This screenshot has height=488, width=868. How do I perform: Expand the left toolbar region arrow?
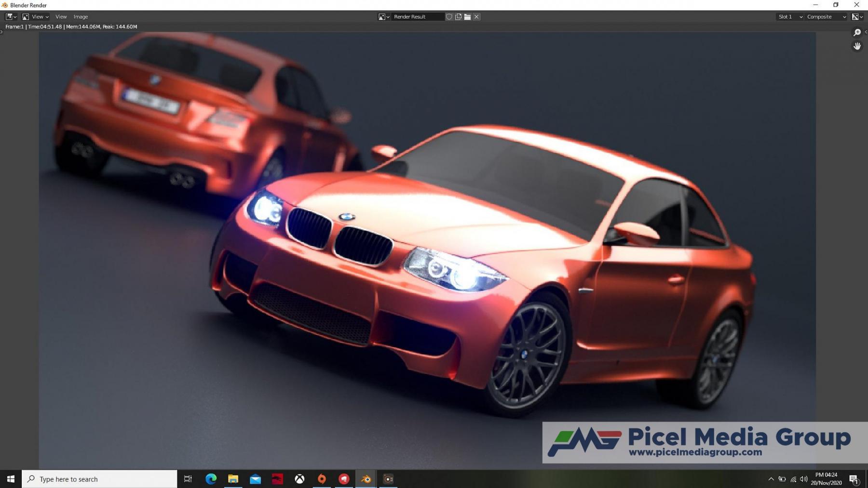pyautogui.click(x=1, y=32)
